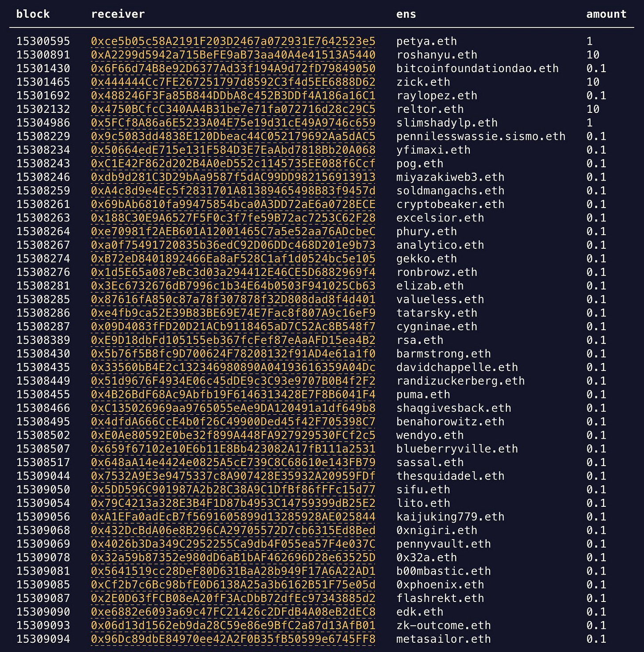Click the ENS name blueberryville.eth
The width and height of the screenshot is (644, 652).
[x=457, y=449]
